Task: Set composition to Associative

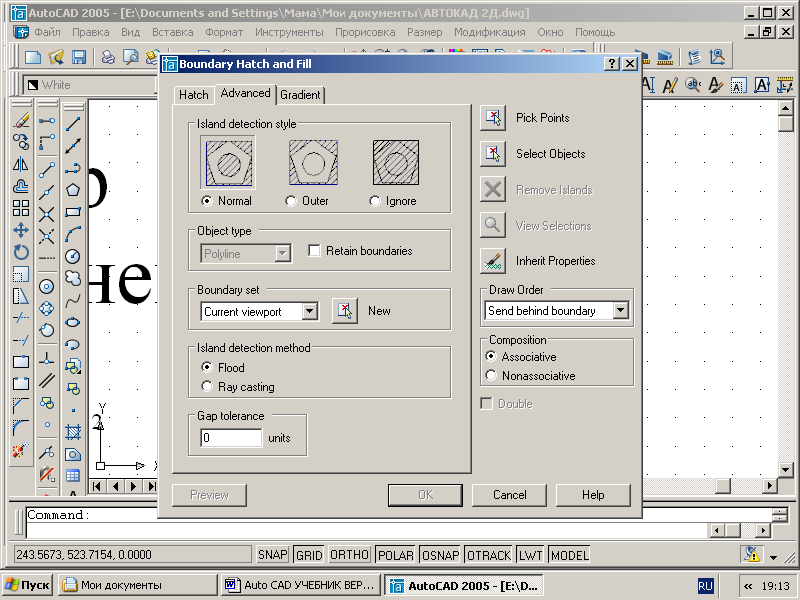Action: [x=491, y=356]
